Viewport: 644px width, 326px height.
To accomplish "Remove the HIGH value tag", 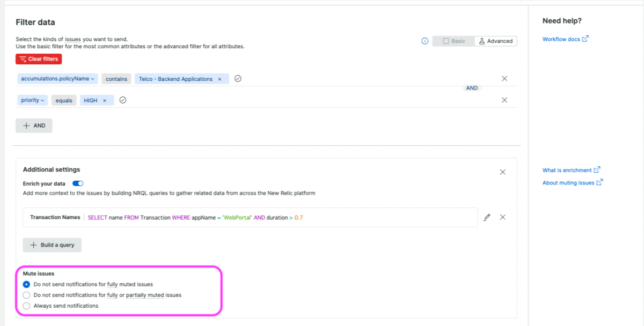I will point(105,100).
